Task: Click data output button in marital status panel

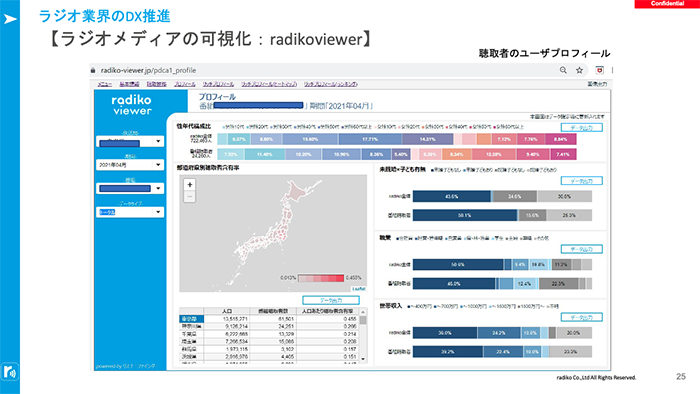Action: click(582, 181)
